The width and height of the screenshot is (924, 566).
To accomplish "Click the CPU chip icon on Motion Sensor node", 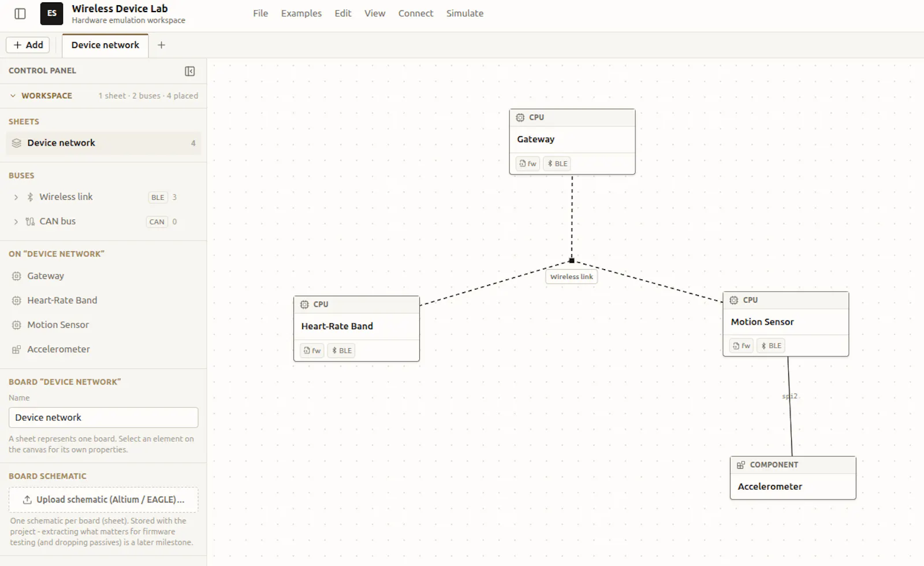I will point(734,300).
